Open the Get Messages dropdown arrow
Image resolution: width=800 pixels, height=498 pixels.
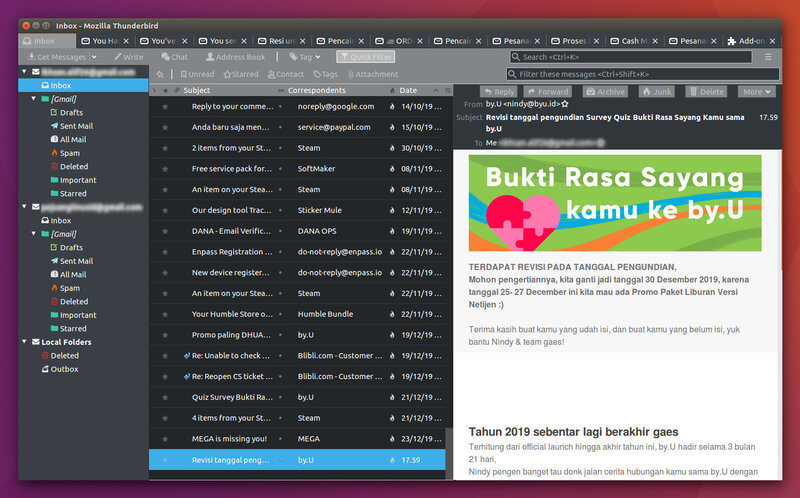pyautogui.click(x=94, y=57)
